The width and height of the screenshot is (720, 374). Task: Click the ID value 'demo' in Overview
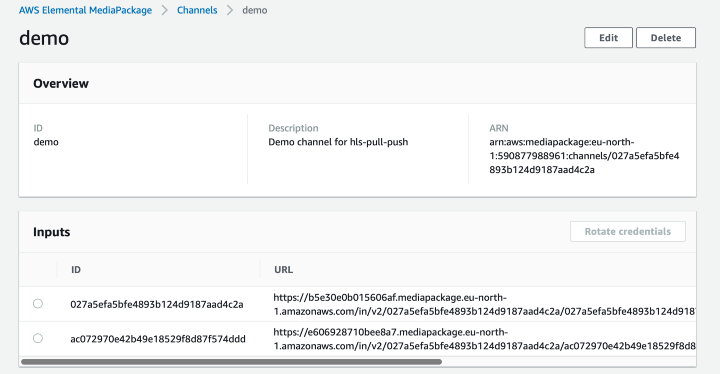(x=46, y=142)
